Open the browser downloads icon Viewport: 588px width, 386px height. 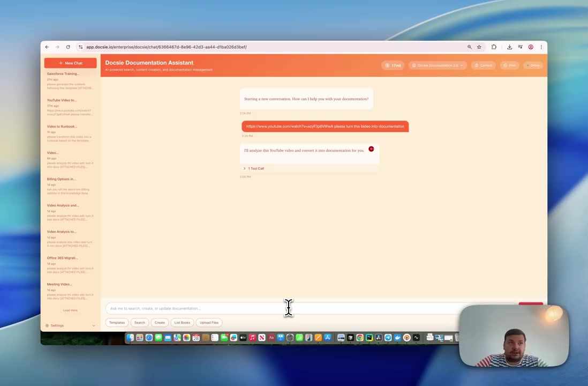pyautogui.click(x=509, y=47)
